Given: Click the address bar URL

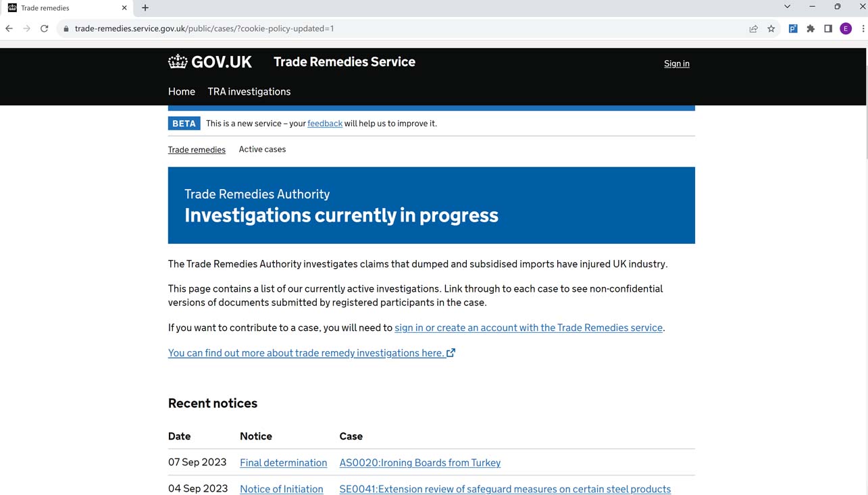Looking at the screenshot, I should (x=204, y=28).
